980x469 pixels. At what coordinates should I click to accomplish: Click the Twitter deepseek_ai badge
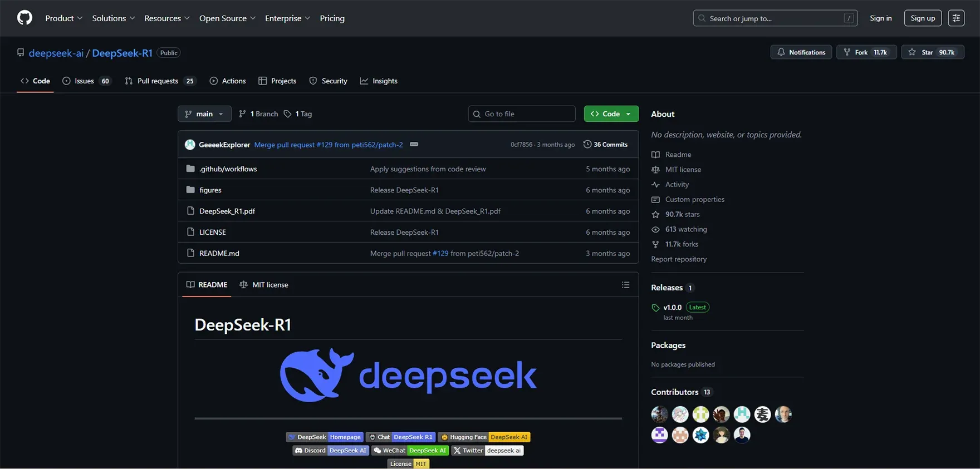[x=487, y=451]
